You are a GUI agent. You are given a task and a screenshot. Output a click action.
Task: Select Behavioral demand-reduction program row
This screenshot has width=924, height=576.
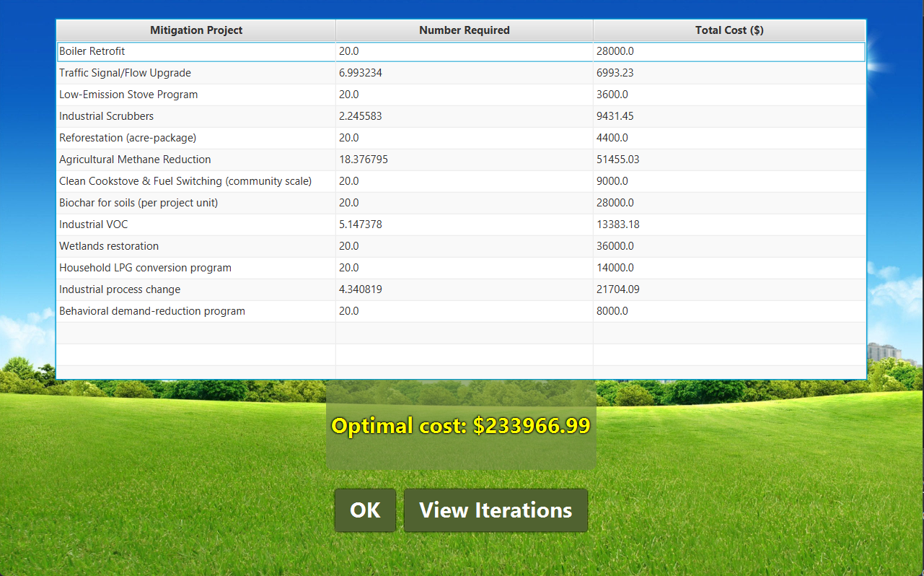point(152,311)
